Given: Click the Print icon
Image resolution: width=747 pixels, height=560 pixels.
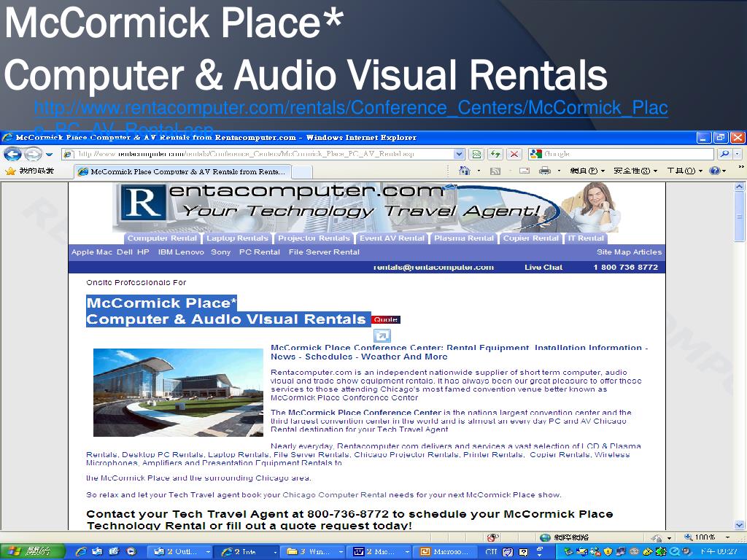Looking at the screenshot, I should click(x=544, y=171).
